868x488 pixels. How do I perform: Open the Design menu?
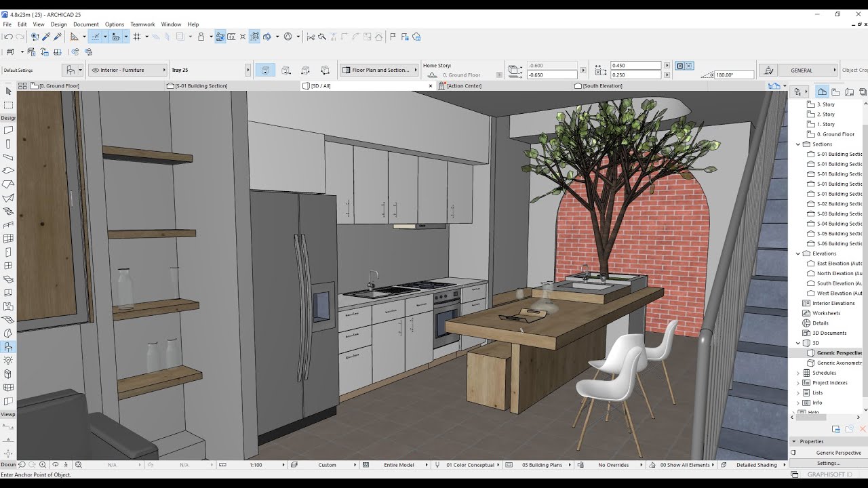(58, 24)
